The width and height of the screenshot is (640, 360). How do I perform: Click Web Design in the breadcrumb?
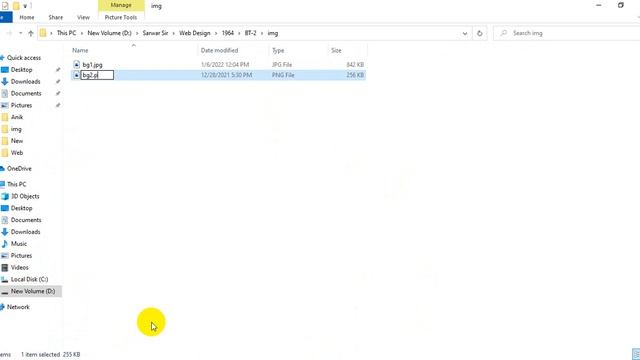pos(195,33)
